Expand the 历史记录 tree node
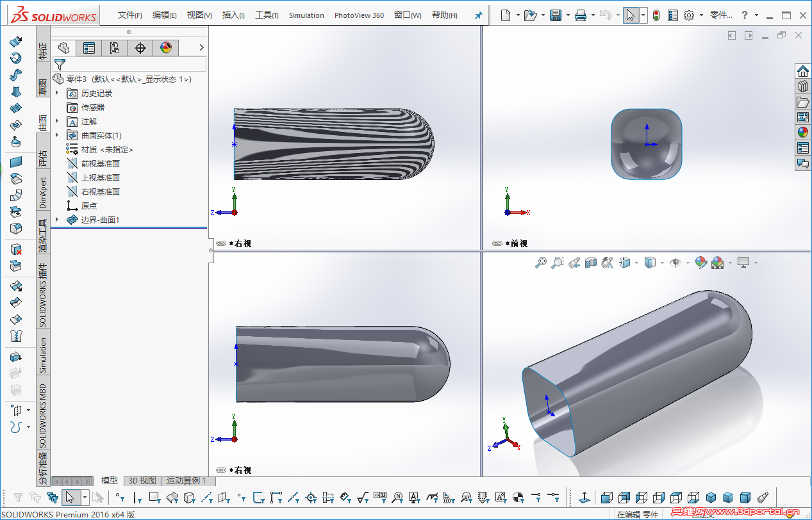This screenshot has width=812, height=520. tap(57, 93)
